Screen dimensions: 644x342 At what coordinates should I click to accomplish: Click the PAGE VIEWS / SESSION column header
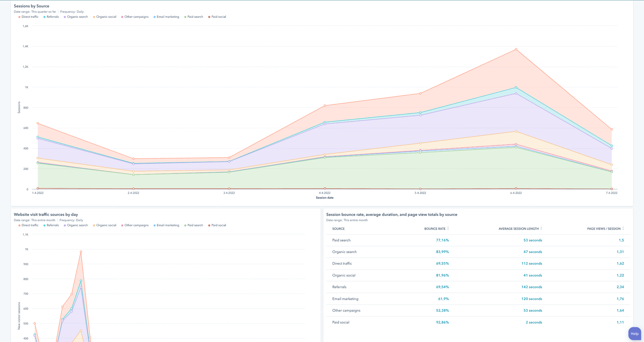(604, 229)
